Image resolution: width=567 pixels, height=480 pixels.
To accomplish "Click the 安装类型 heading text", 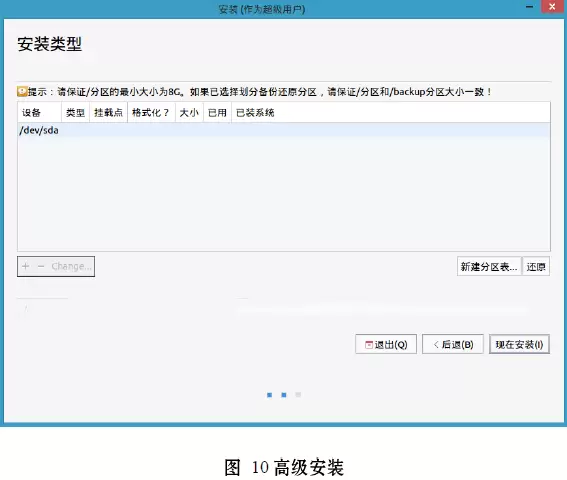I will (50, 44).
